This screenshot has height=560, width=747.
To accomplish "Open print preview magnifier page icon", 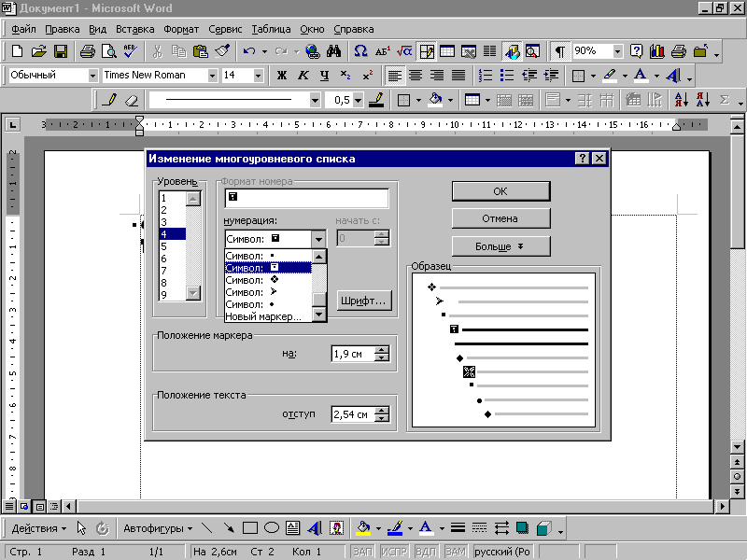I will [x=108, y=51].
